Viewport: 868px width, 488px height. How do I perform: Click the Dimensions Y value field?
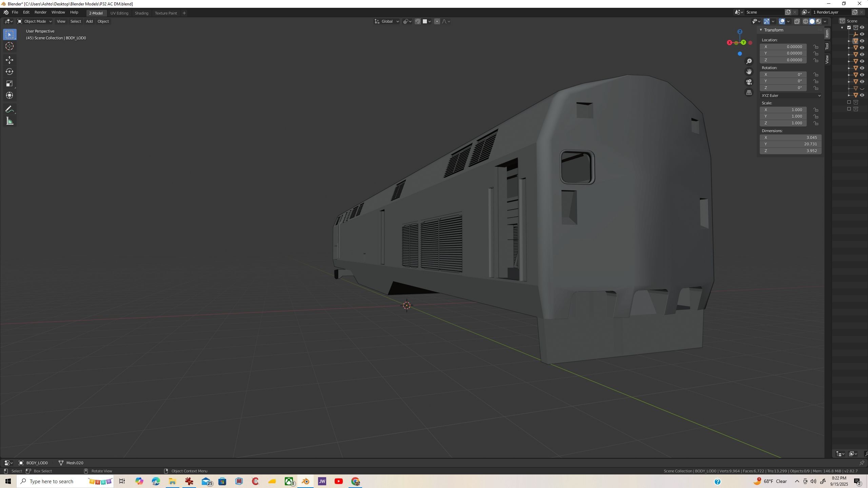click(790, 144)
